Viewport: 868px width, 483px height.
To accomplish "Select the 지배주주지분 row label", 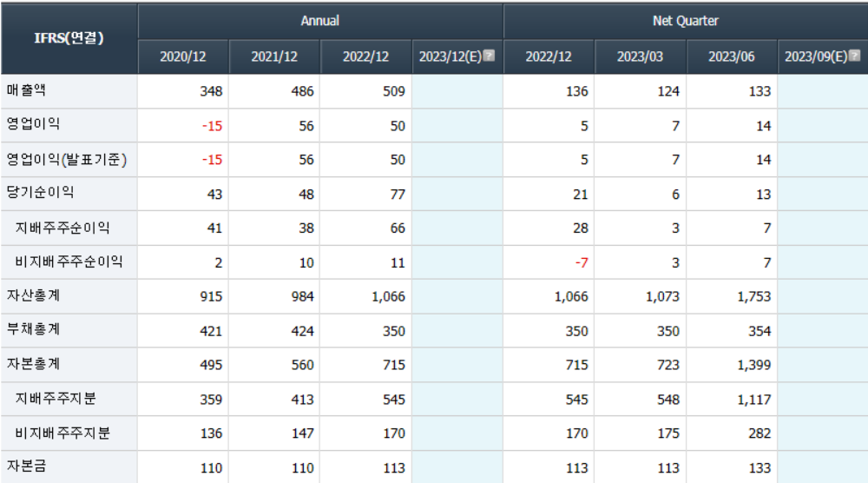I will (x=56, y=398).
